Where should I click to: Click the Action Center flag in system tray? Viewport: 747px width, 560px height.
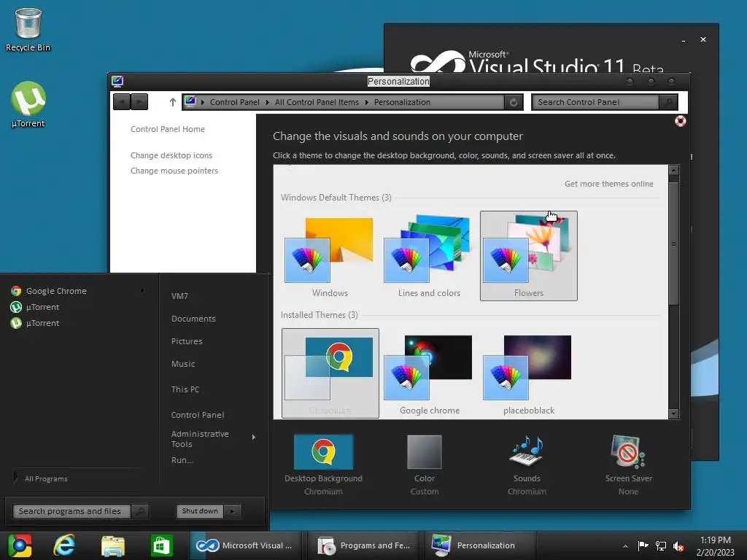pos(643,546)
